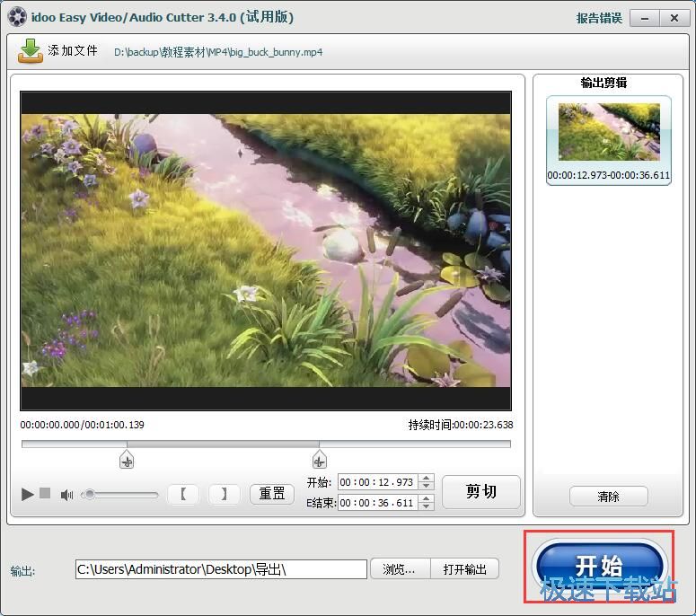Close the cutter window
Viewport: 696px width, 616px height.
(x=674, y=18)
